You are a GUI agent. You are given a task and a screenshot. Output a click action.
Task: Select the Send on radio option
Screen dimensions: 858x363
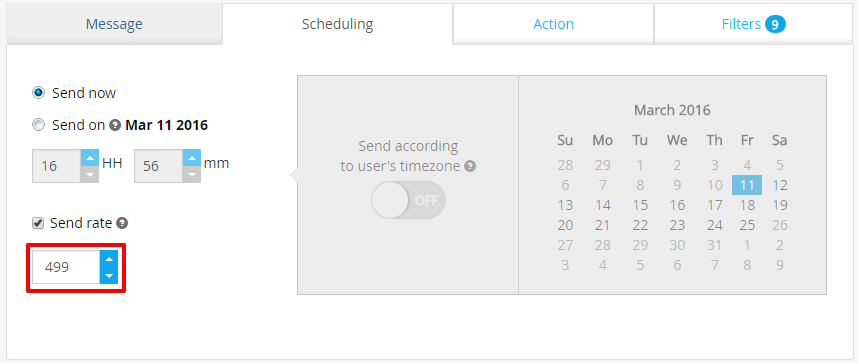coord(38,125)
